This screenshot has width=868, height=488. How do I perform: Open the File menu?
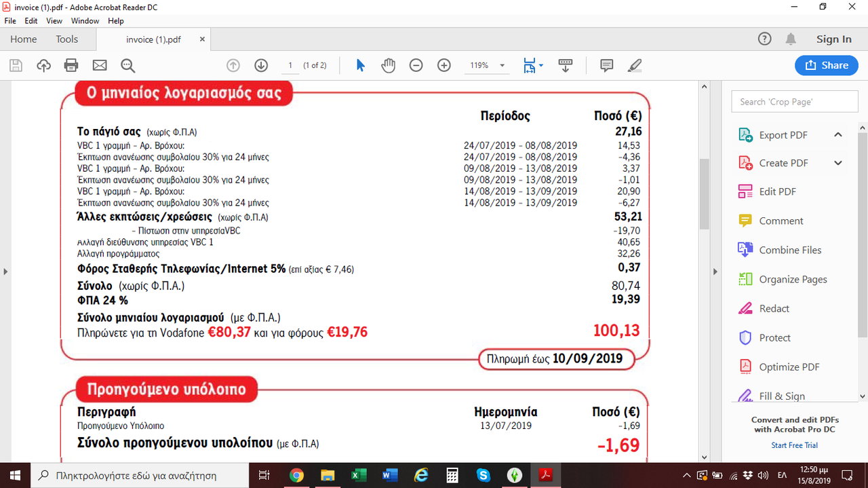pos(10,21)
